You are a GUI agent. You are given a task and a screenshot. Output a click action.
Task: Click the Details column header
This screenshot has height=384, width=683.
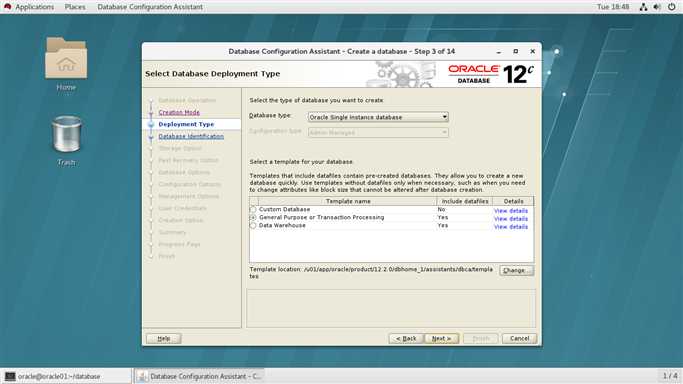tap(513, 201)
